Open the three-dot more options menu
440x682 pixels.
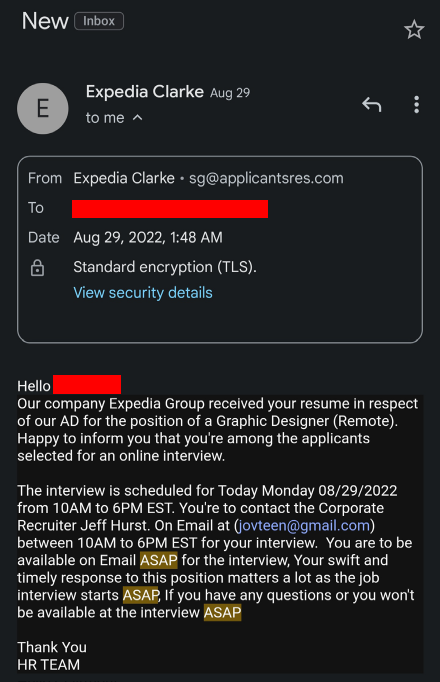(x=417, y=105)
